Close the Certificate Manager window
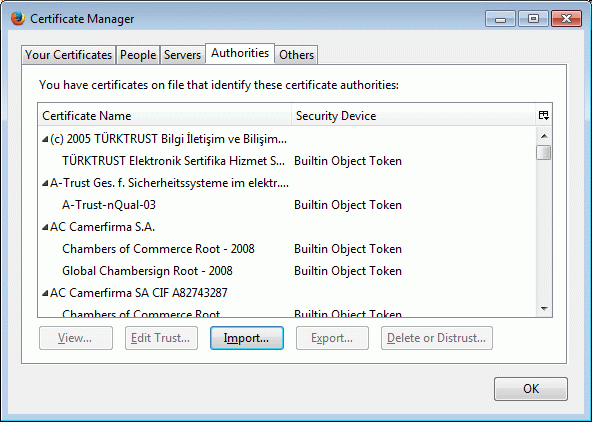 click(x=566, y=19)
